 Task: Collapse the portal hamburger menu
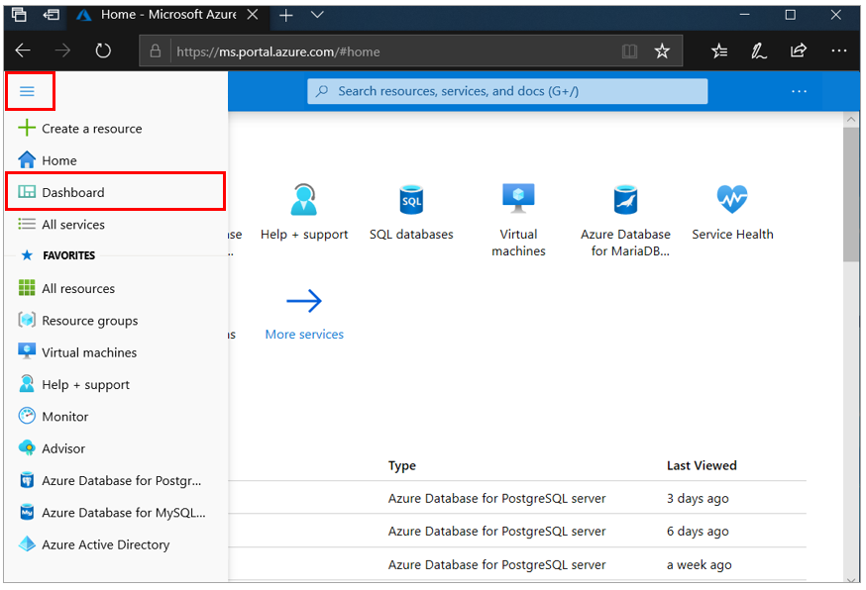coord(27,91)
